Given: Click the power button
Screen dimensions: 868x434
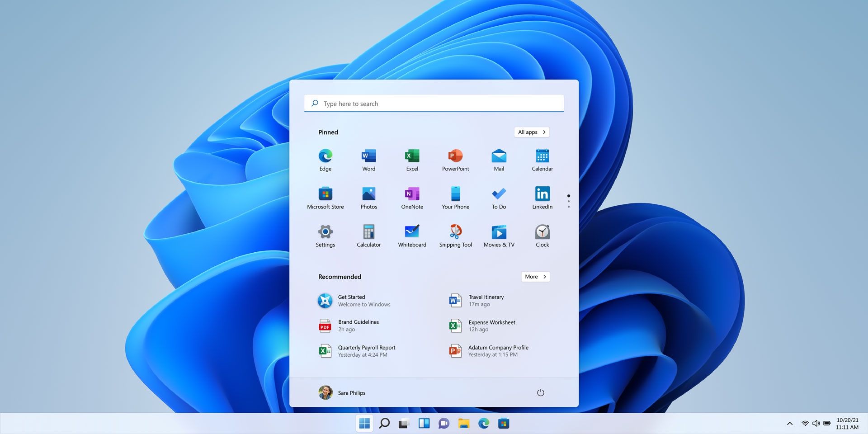Looking at the screenshot, I should [541, 392].
